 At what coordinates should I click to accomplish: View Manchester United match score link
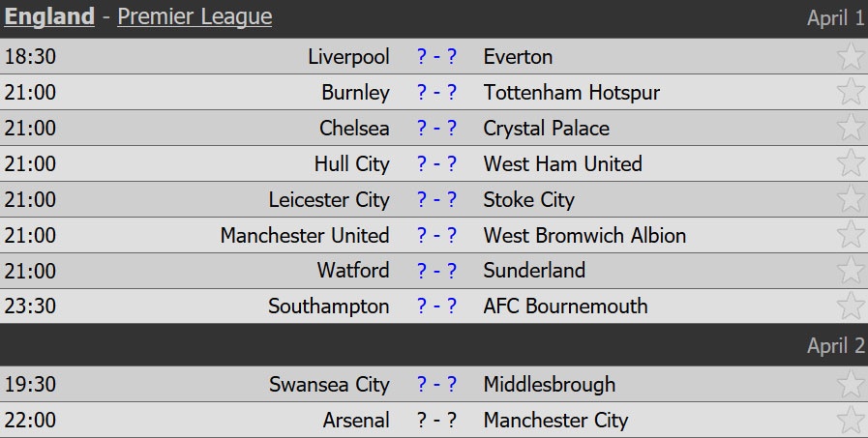(436, 236)
